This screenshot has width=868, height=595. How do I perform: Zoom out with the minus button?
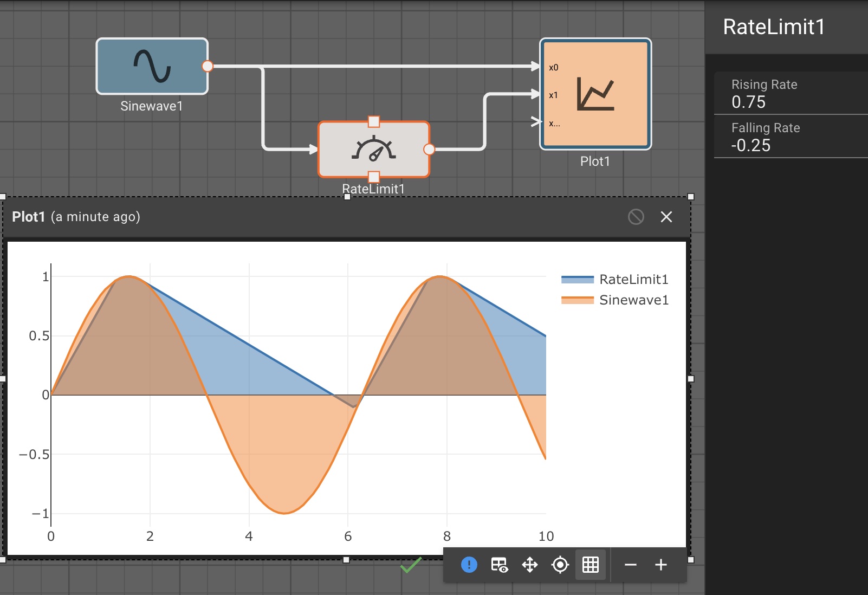(x=631, y=565)
